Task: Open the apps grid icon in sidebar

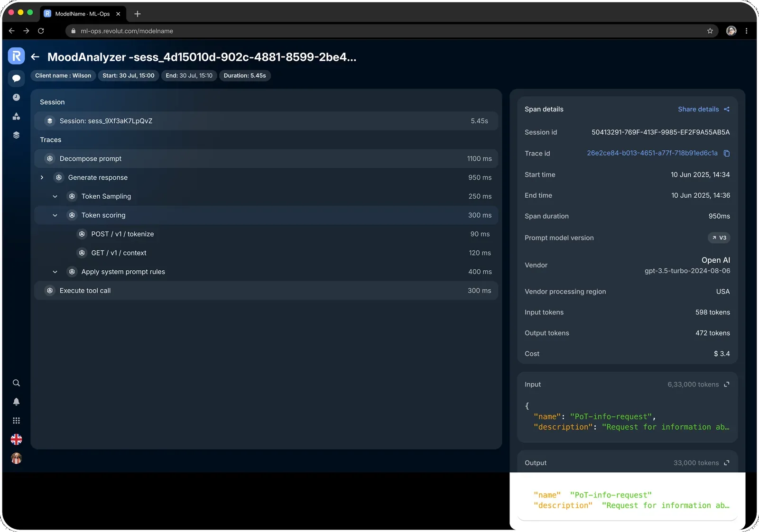Action: point(16,421)
